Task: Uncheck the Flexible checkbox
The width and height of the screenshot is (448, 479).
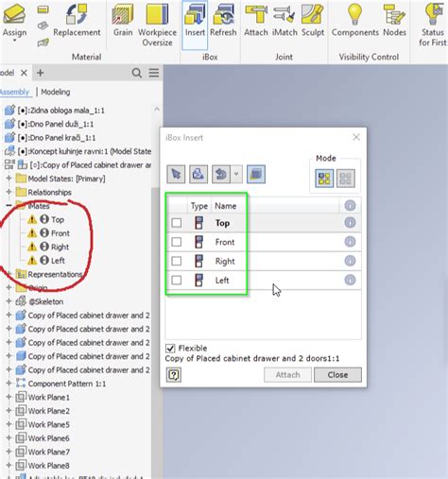Action: [x=170, y=348]
